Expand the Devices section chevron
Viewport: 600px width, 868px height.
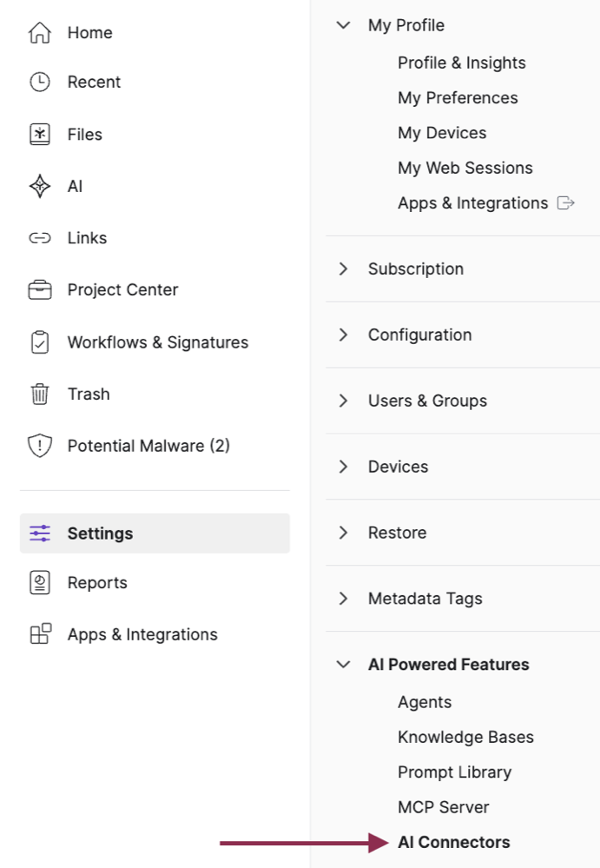click(x=343, y=467)
